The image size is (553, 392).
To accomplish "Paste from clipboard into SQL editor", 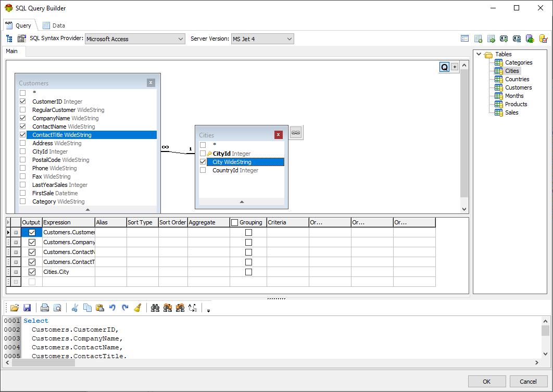I will coord(100,308).
